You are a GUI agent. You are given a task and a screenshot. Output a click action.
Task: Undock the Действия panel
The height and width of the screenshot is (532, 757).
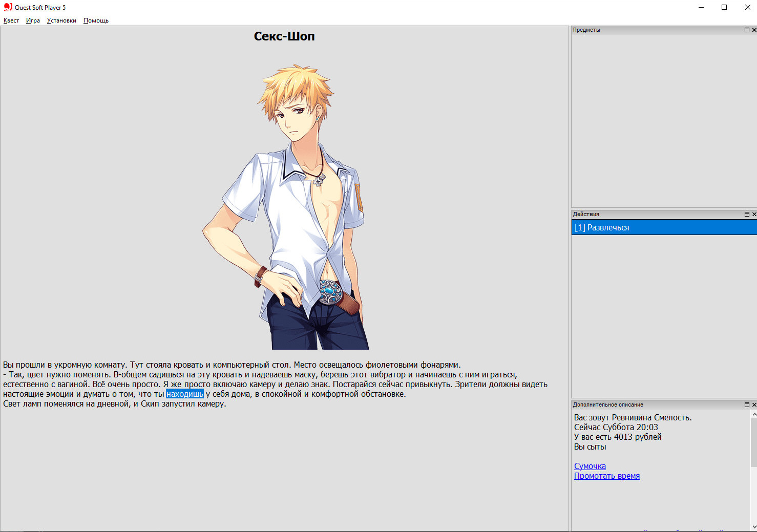747,214
